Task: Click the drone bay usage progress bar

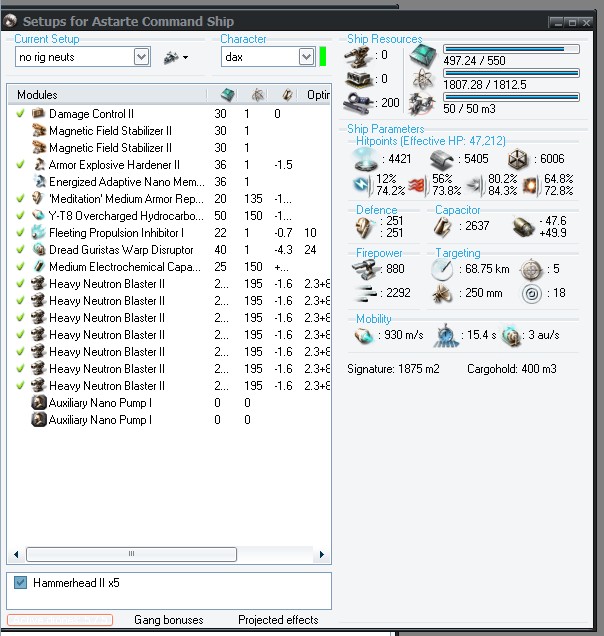Action: point(511,97)
